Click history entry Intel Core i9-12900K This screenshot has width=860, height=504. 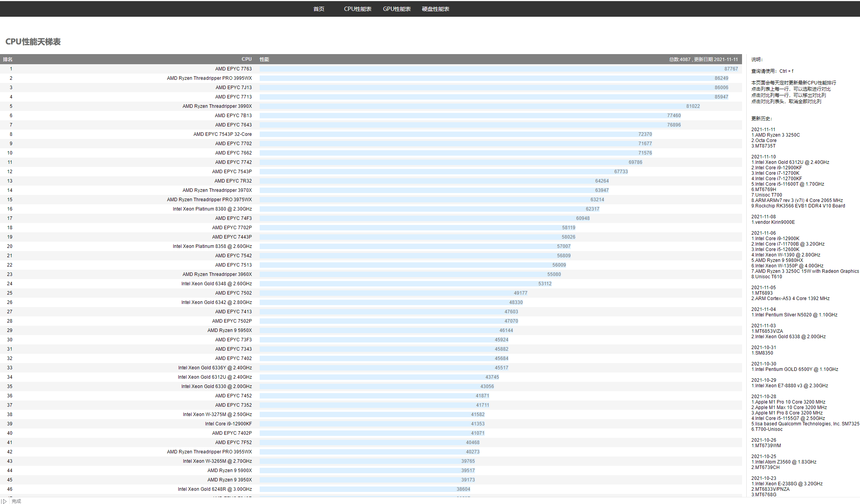point(775,239)
